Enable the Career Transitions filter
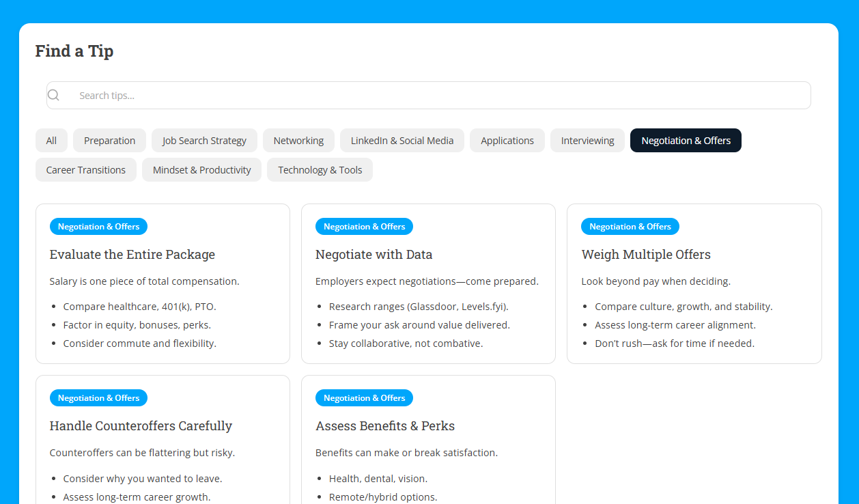Viewport: 859px width, 504px height. [85, 169]
